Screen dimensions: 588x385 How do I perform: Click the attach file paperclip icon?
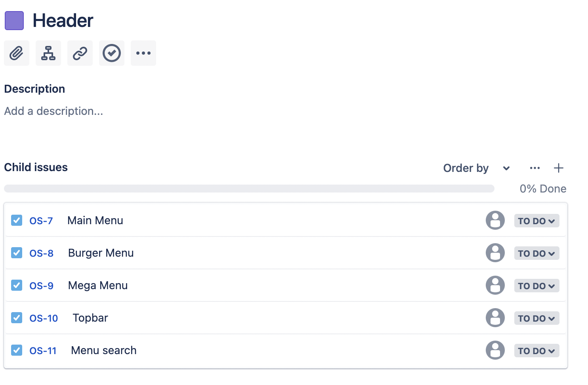tap(17, 53)
